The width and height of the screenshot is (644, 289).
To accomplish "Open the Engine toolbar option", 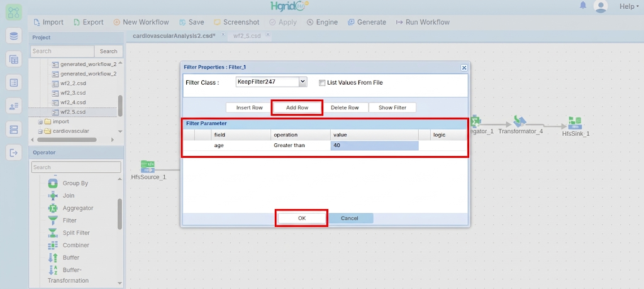I will pyautogui.click(x=322, y=22).
